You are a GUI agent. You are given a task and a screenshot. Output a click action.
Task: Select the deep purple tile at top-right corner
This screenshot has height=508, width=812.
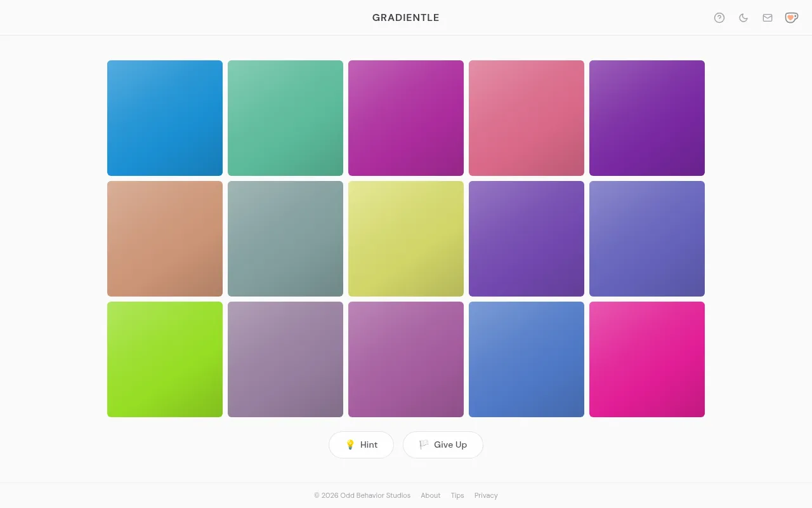647,118
